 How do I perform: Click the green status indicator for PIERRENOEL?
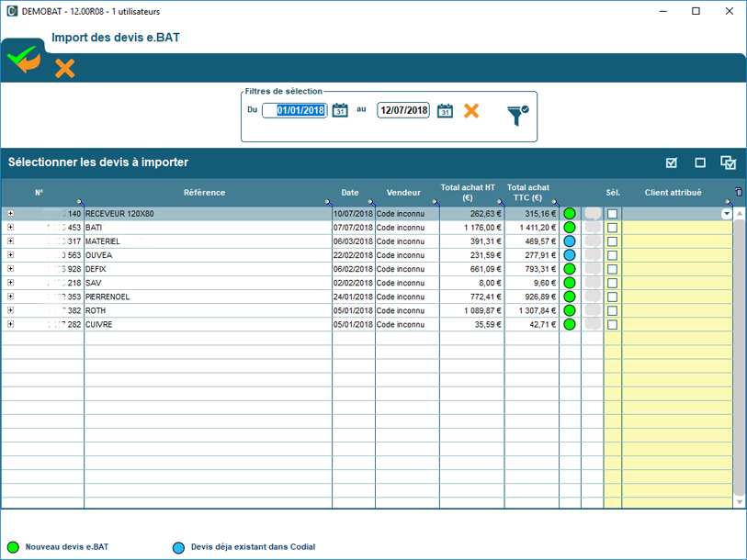[570, 297]
